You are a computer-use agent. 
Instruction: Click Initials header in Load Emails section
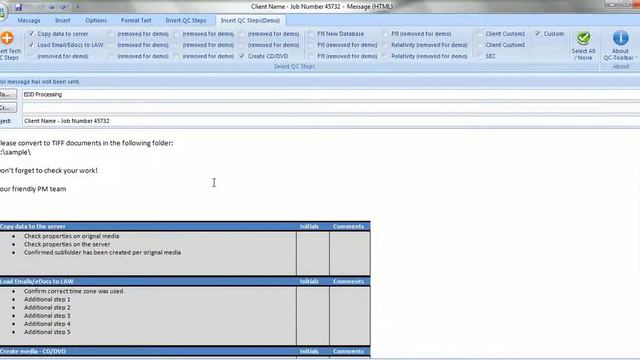tap(309, 282)
